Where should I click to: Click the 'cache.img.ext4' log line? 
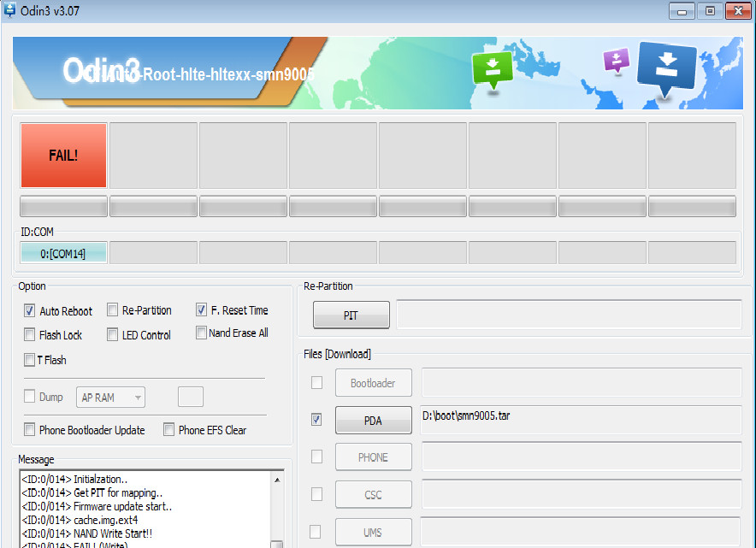tap(80, 520)
